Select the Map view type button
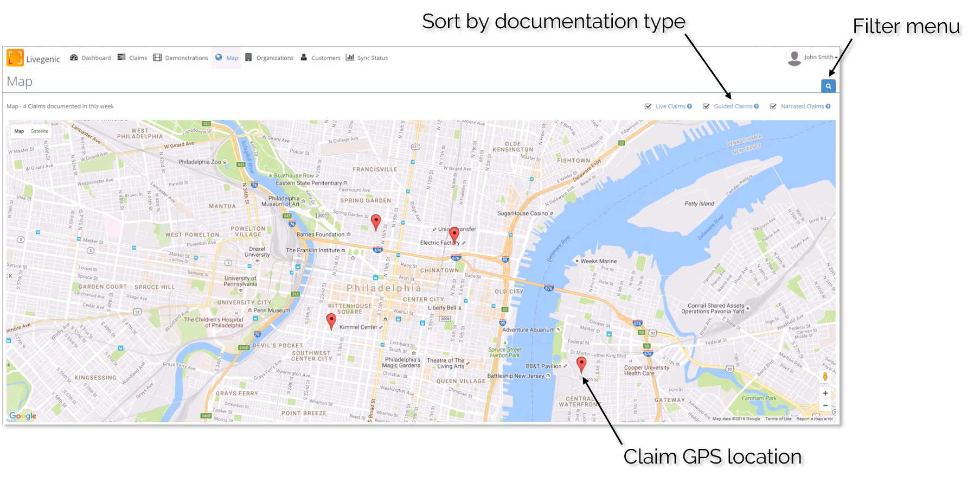This screenshot has width=980, height=488. click(19, 131)
